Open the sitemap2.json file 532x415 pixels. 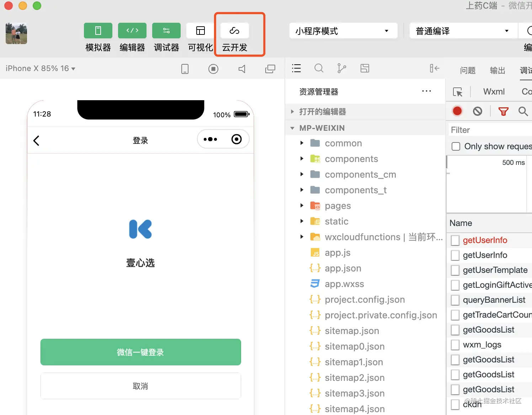point(355,378)
